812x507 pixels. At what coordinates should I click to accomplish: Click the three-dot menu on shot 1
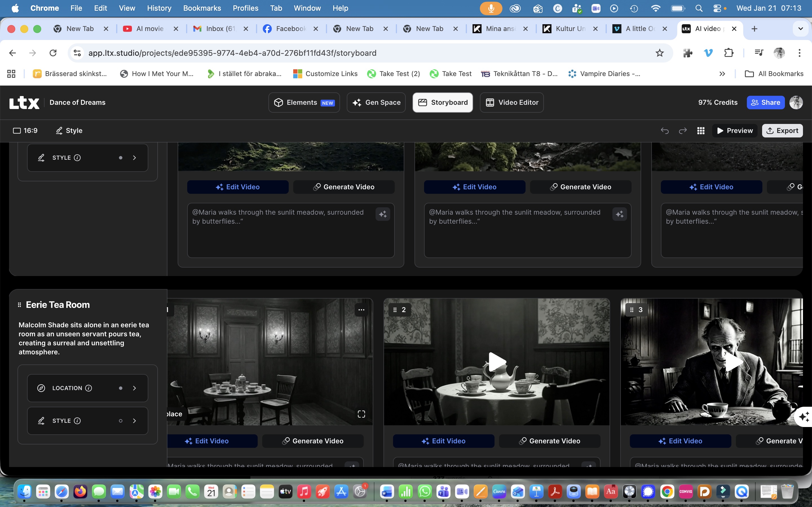[361, 310]
